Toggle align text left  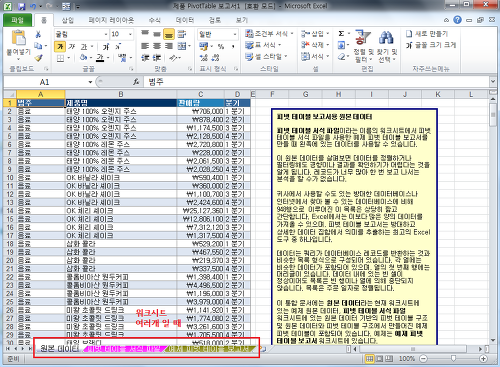145,46
